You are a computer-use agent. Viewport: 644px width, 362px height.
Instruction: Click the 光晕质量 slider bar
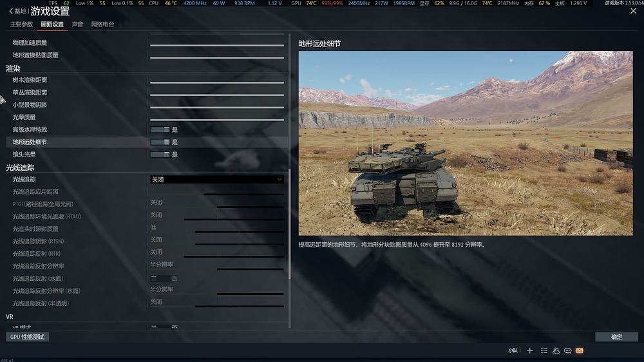click(216, 119)
